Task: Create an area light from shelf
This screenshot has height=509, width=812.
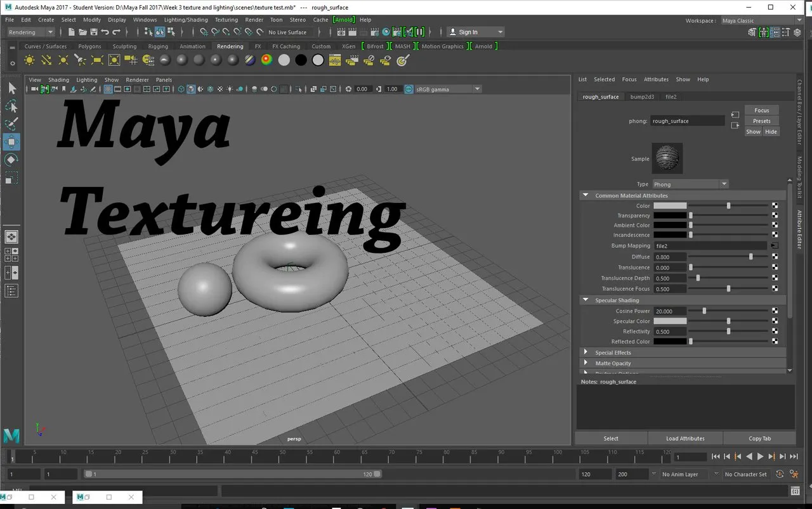Action: pyautogui.click(x=97, y=60)
